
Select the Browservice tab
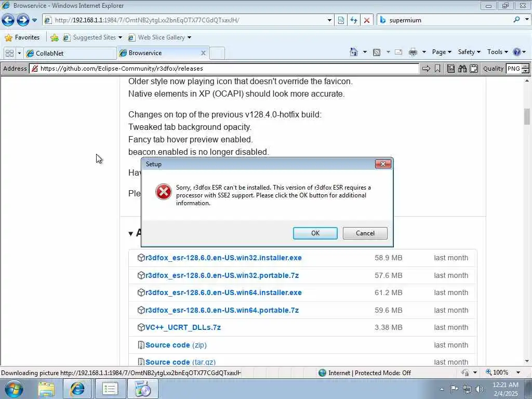coord(159,53)
